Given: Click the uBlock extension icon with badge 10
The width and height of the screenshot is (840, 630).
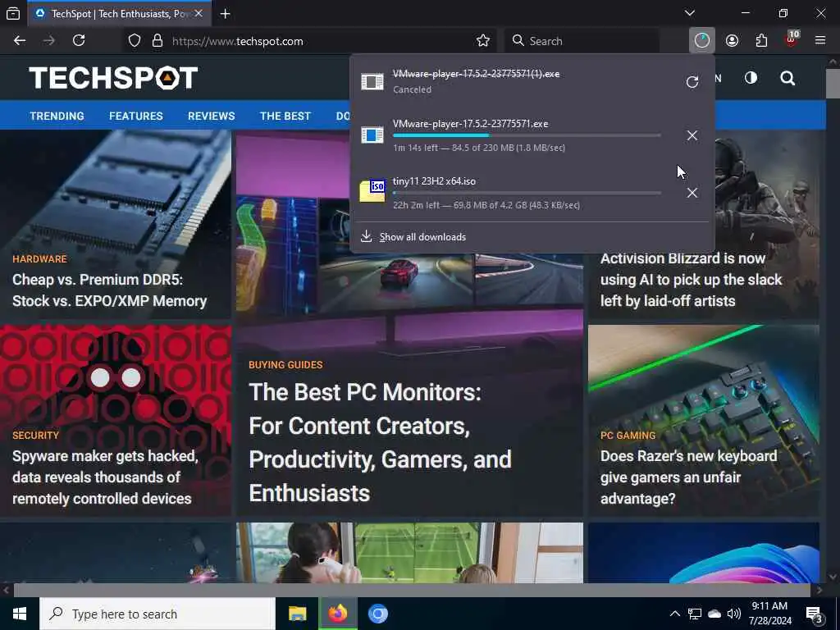Looking at the screenshot, I should coord(792,39).
